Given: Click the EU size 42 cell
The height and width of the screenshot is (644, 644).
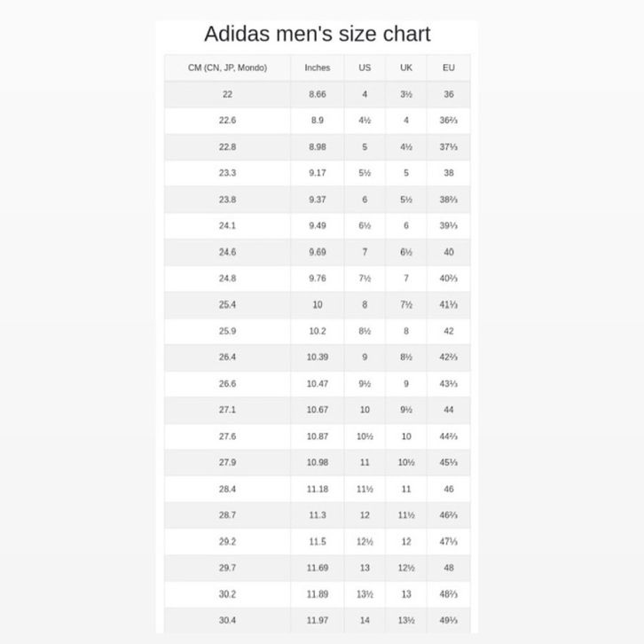Looking at the screenshot, I should coord(448,331).
